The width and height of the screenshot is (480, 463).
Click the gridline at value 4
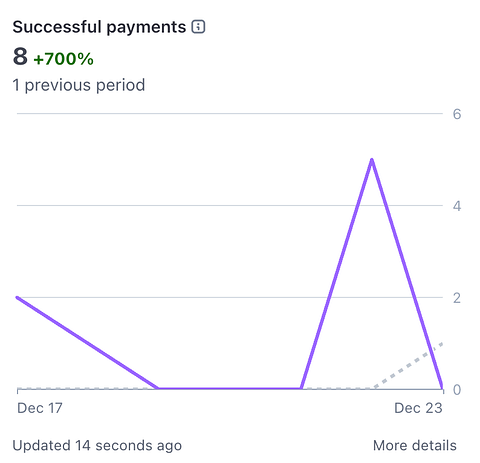pos(230,205)
